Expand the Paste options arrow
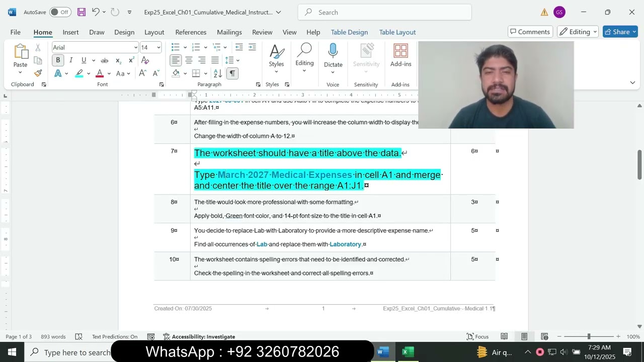 (x=21, y=72)
